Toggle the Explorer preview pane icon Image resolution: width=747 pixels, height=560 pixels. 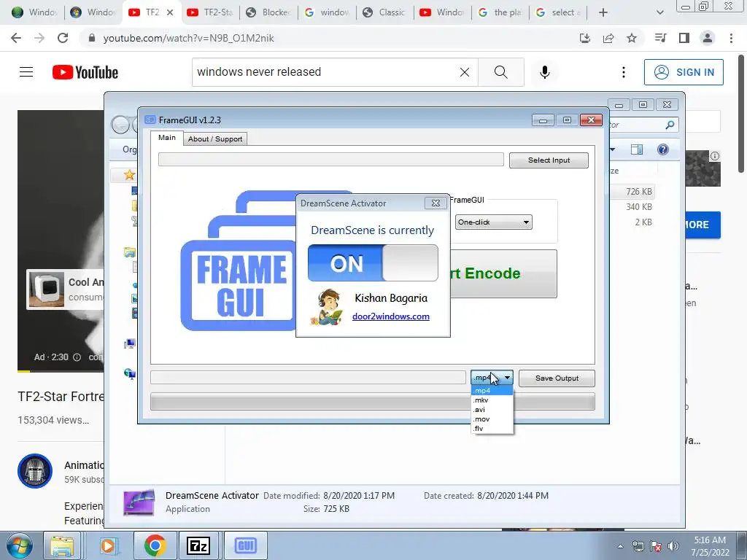pos(636,149)
